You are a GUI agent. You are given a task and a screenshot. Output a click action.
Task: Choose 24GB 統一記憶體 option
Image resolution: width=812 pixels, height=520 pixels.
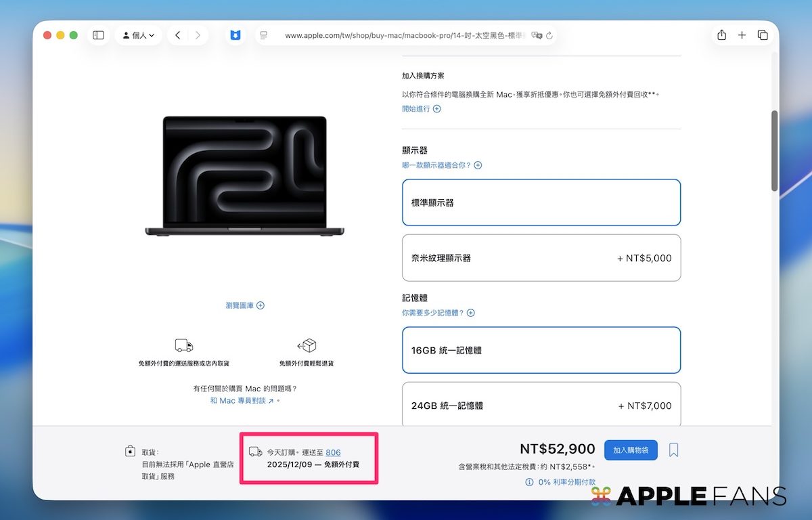(x=541, y=405)
